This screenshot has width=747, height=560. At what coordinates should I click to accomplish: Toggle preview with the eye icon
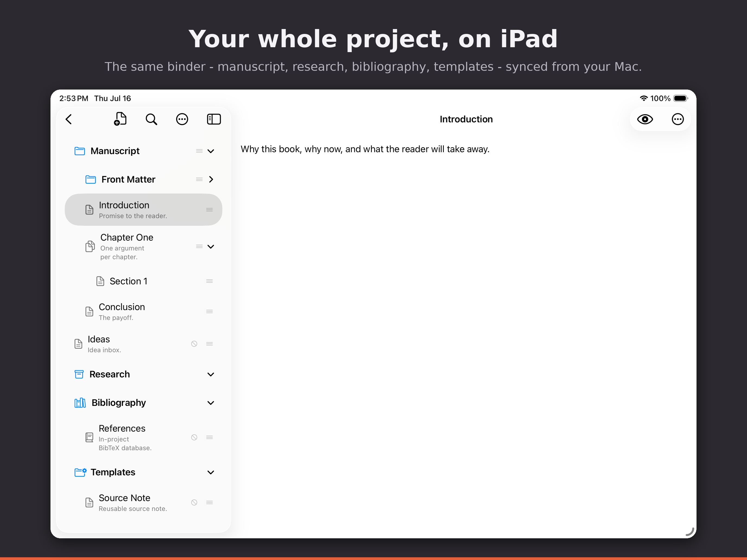click(x=645, y=119)
